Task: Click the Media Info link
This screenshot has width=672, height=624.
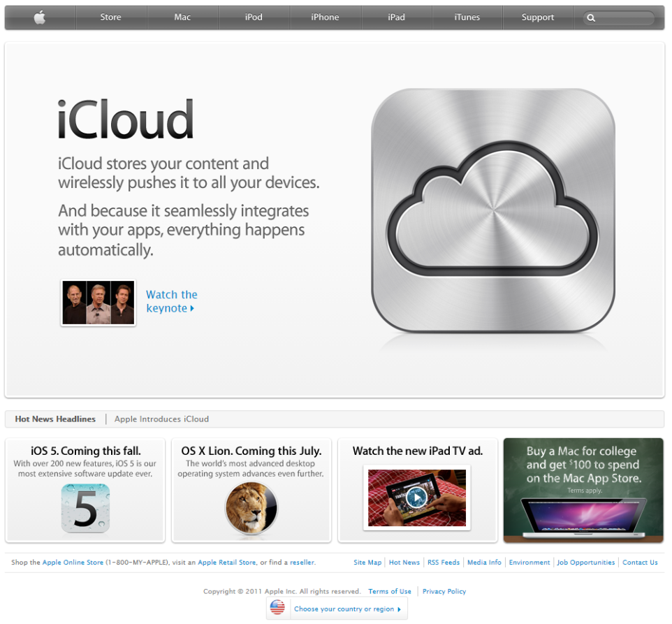Action: (484, 563)
